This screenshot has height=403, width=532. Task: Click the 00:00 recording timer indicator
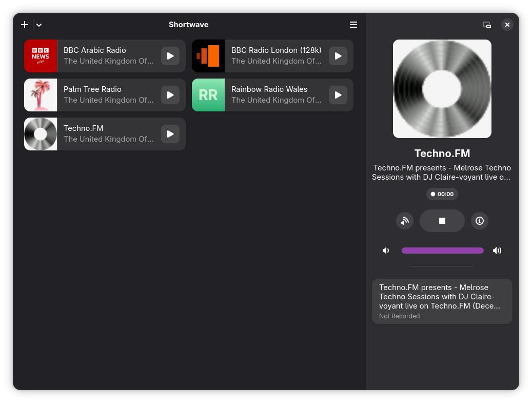442,194
